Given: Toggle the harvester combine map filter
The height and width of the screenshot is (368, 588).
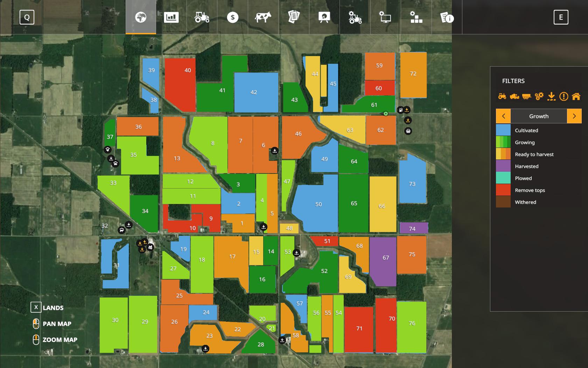Looking at the screenshot, I should (514, 96).
